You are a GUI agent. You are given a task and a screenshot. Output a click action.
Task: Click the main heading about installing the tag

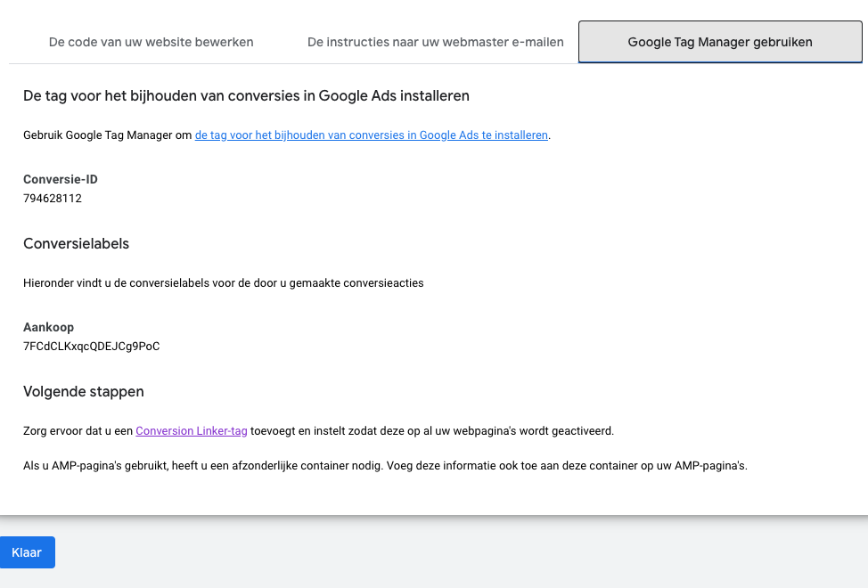point(246,95)
